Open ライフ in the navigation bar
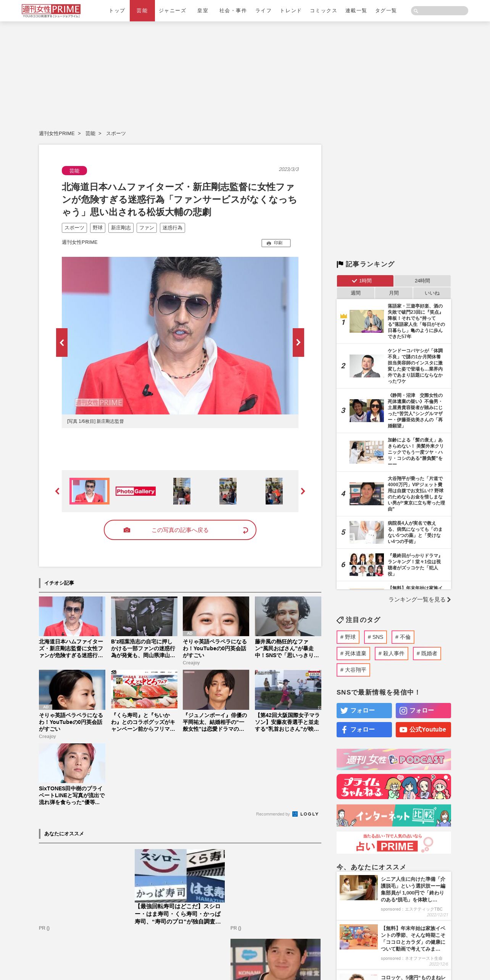Screen dimensions: 490x980 click(x=263, y=11)
